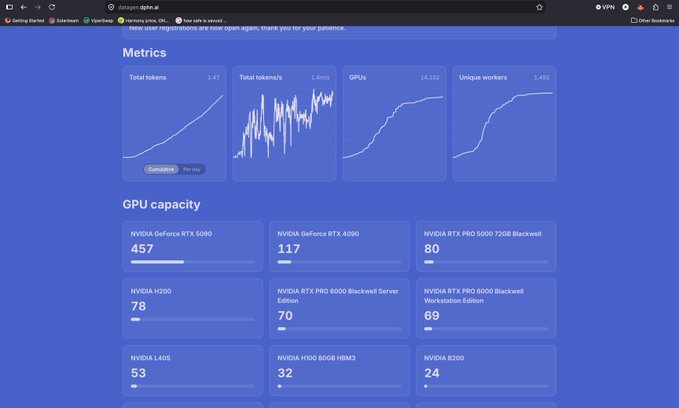
Task: Click RTX PRO 5000 72GB Blackwell label
Action: 482,234
